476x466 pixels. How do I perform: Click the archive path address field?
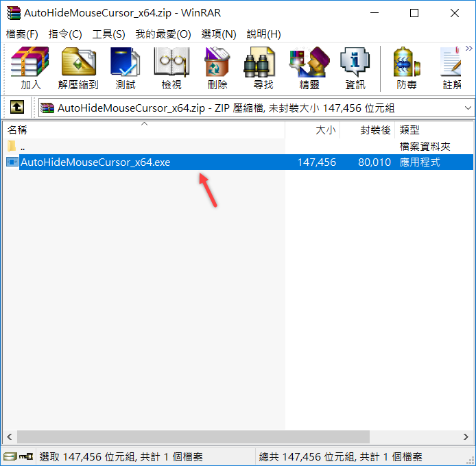[x=257, y=108]
